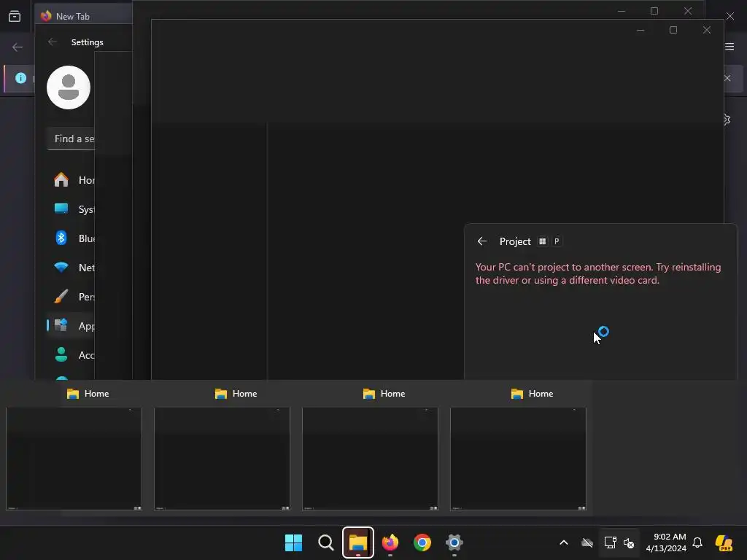Open the notifications bell
Viewport: 747px width, 560px height.
(697, 542)
